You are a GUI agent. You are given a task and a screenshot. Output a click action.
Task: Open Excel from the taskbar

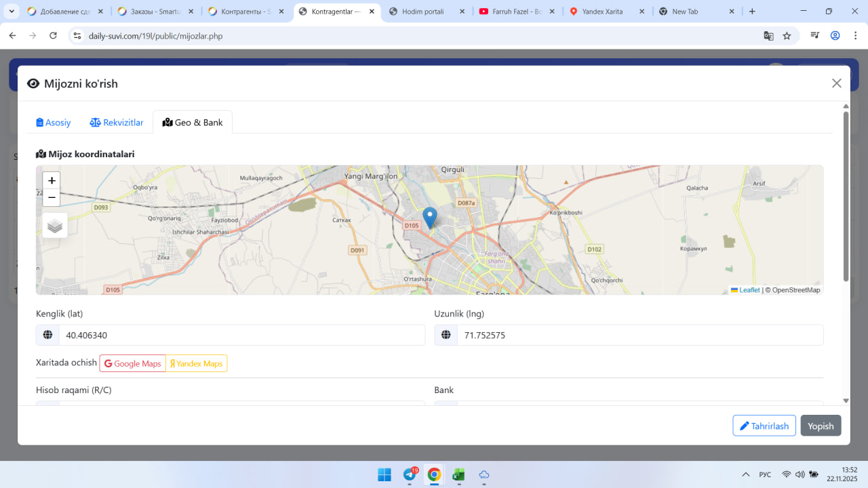(x=458, y=474)
